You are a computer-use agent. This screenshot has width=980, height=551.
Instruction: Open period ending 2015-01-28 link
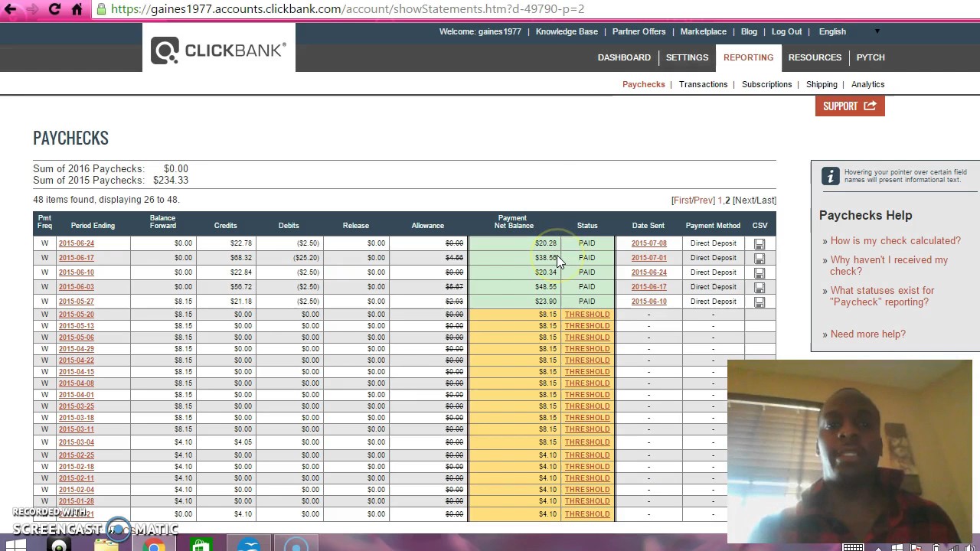pos(76,501)
